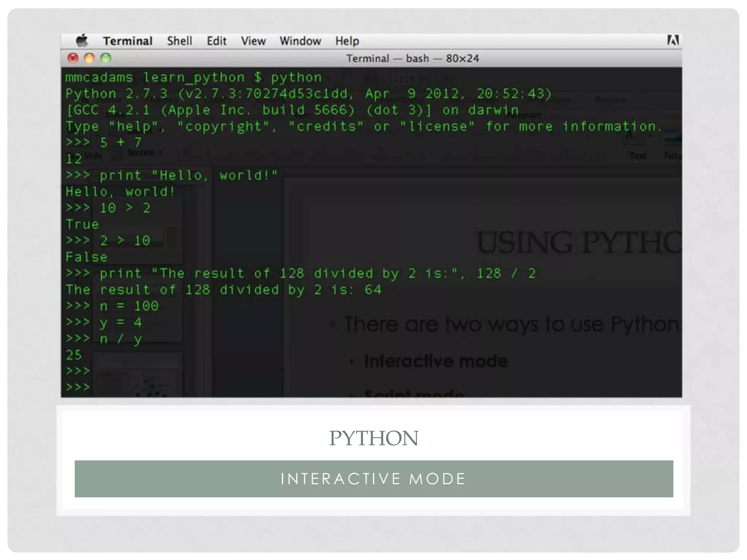
Task: Open the Help menu
Action: click(347, 41)
